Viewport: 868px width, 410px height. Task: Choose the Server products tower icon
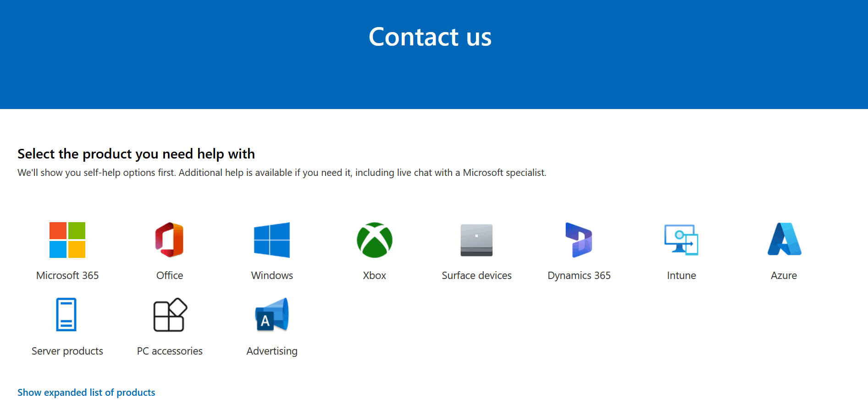(x=66, y=315)
